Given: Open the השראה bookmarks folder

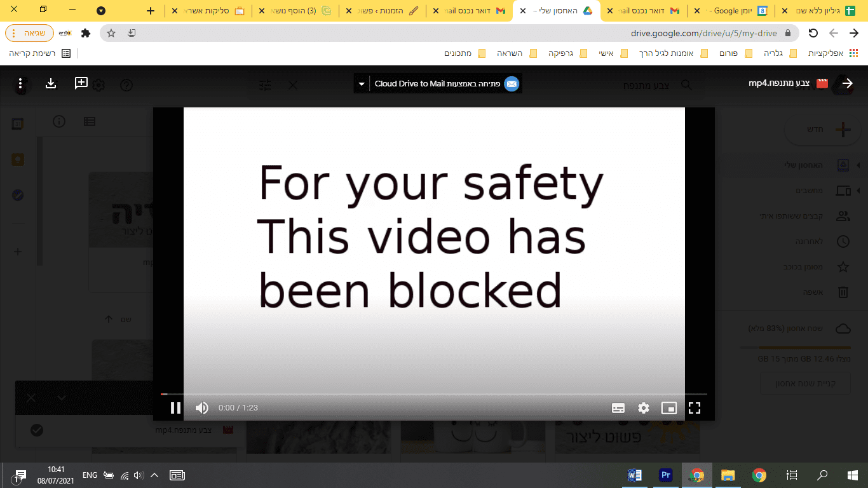Looking at the screenshot, I should 517,53.
